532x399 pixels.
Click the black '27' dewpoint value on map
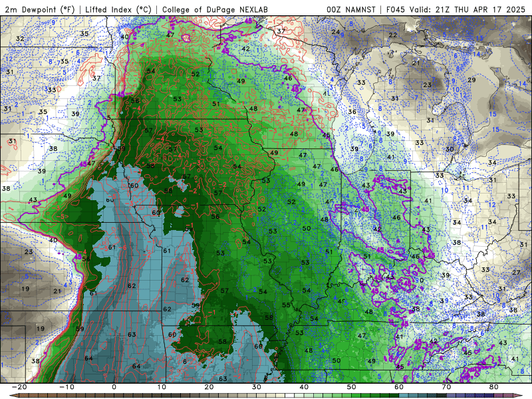(x=516, y=272)
